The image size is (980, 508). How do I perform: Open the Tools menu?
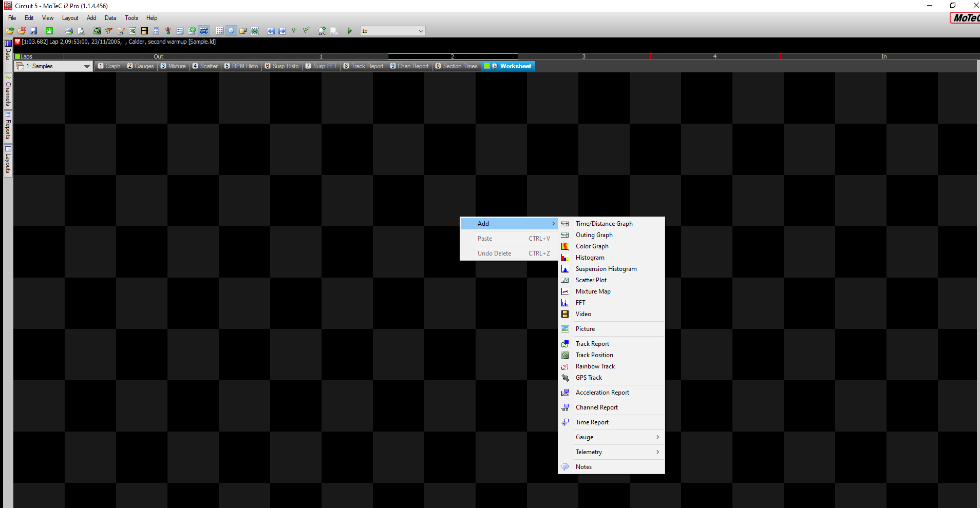pyautogui.click(x=131, y=18)
